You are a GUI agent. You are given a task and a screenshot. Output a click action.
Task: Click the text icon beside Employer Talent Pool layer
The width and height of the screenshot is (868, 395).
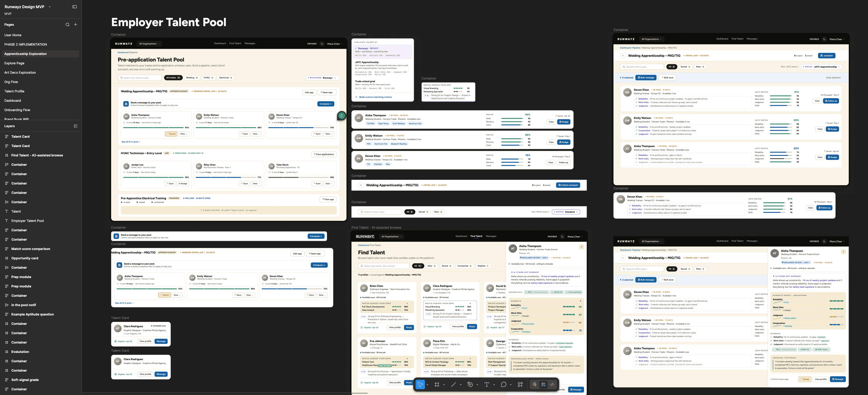click(7, 221)
